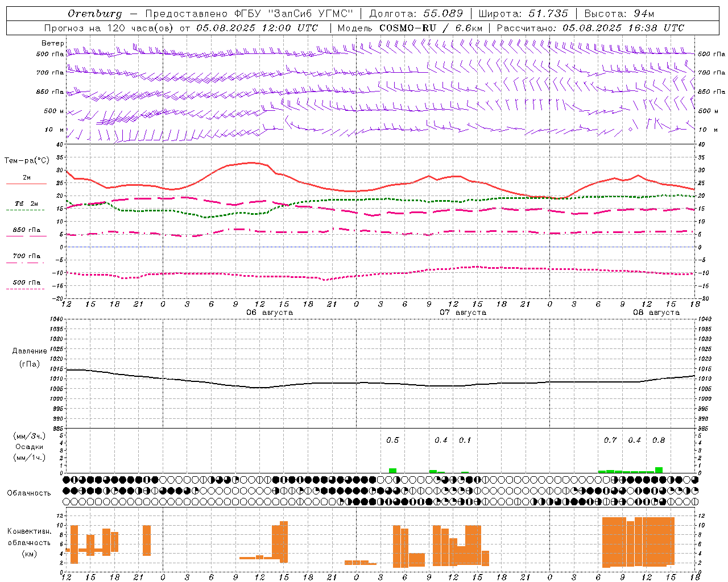The width and height of the screenshot is (728, 582).
Task: Click the 850 гПа temperature legend entry
Action: click(27, 230)
